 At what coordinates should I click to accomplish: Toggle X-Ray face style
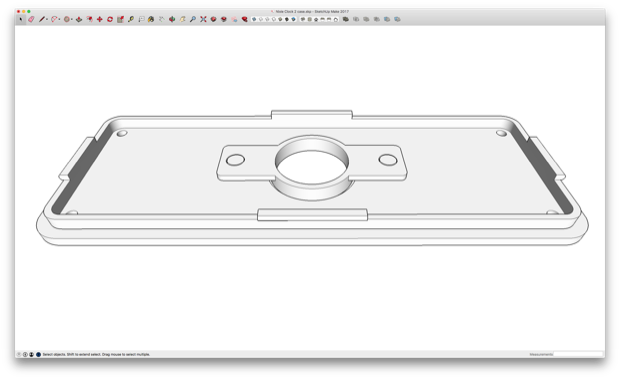pyautogui.click(x=254, y=19)
